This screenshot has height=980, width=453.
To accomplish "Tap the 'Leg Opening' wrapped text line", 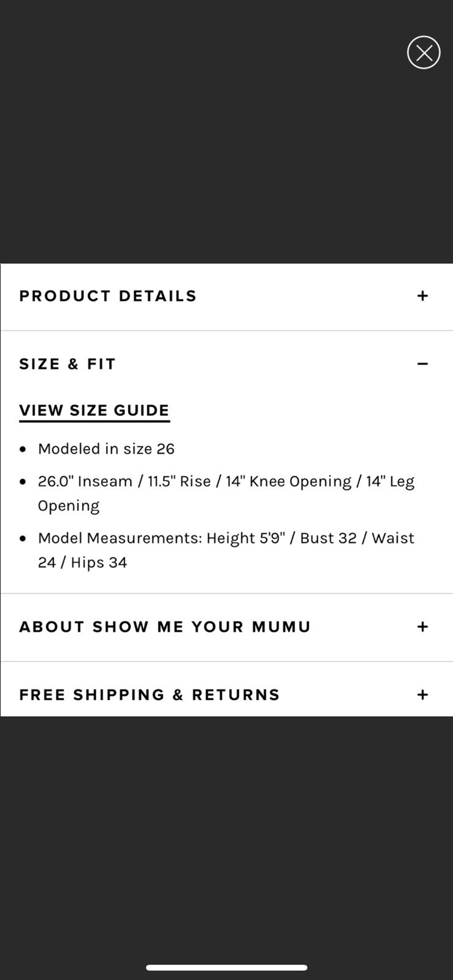I will 69,506.
